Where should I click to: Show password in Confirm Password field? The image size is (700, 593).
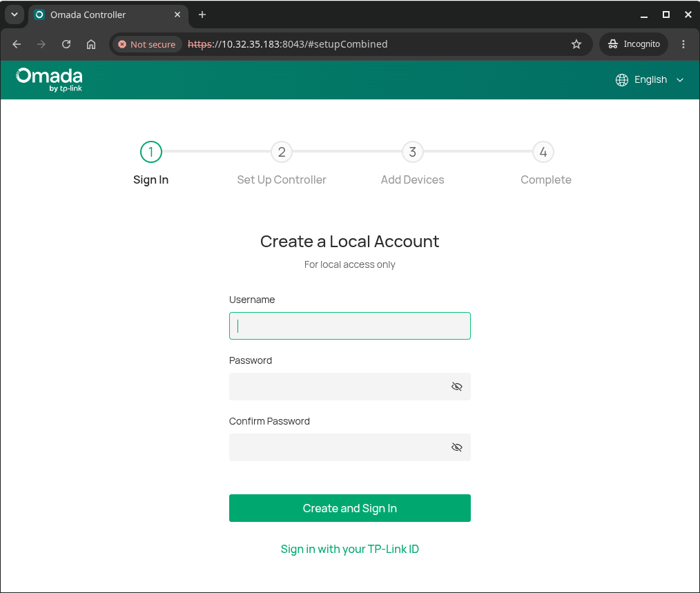coord(457,447)
